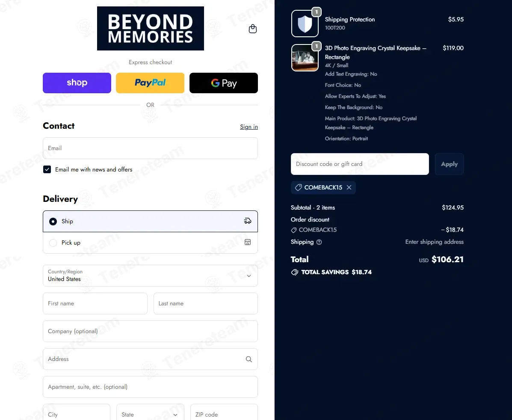The height and width of the screenshot is (420, 512).
Task: Click the Beyond Memories logo
Action: point(151,29)
